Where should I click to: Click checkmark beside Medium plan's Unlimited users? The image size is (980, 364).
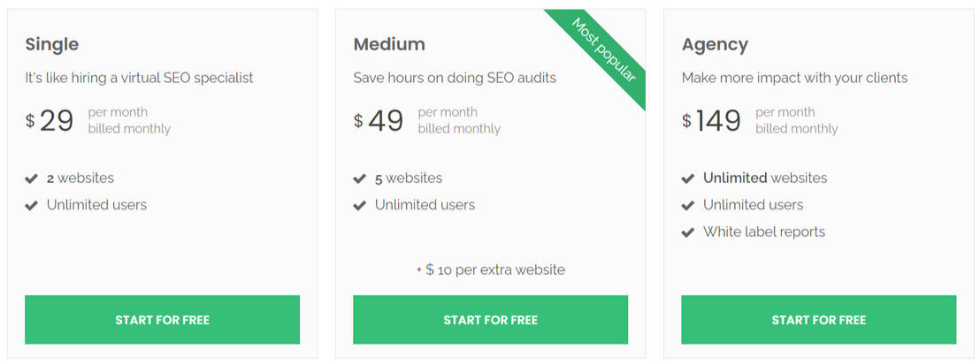point(360,205)
